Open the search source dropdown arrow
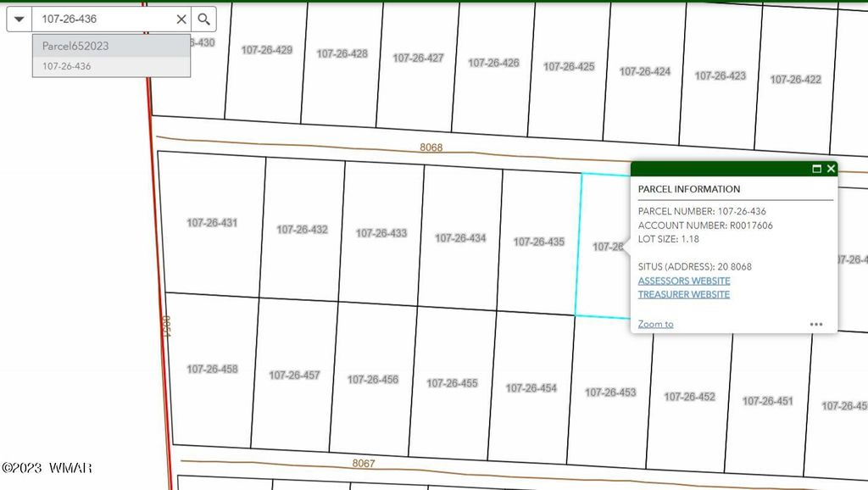The image size is (868, 490). 19,19
